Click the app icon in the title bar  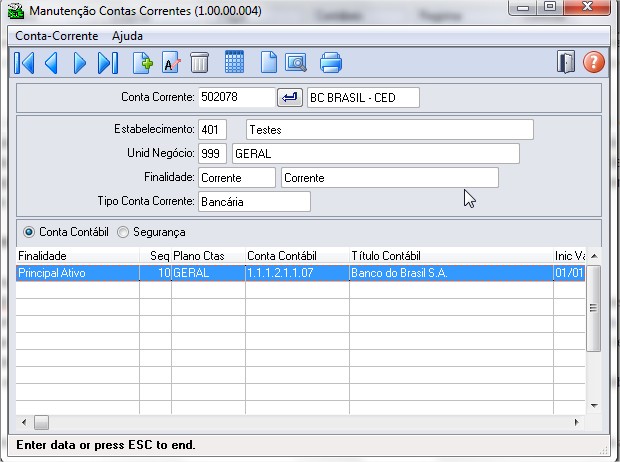pyautogui.click(x=16, y=10)
